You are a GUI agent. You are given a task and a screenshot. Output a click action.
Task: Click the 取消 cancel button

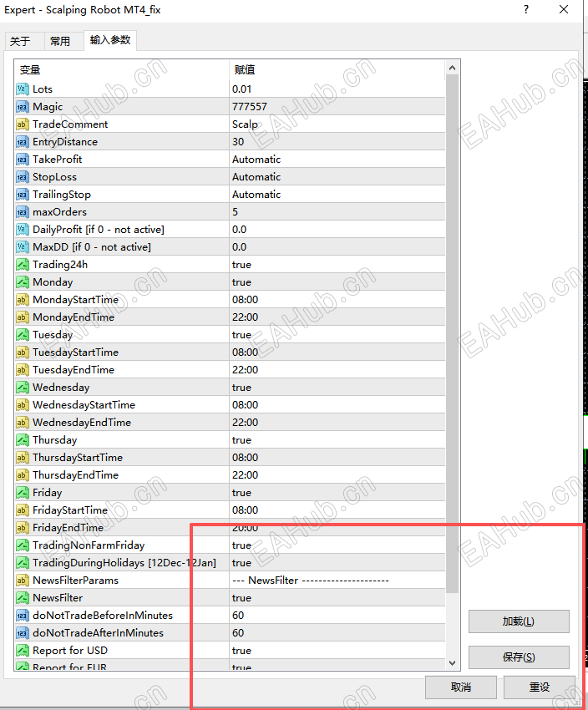tap(461, 687)
